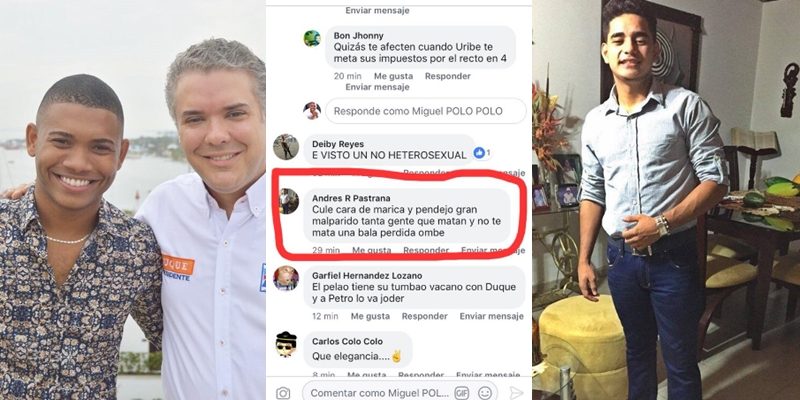Screen dimensions: 800x400
Task: Focus the 'Responde como Miguel POLO POLO' field
Action: coord(426,111)
